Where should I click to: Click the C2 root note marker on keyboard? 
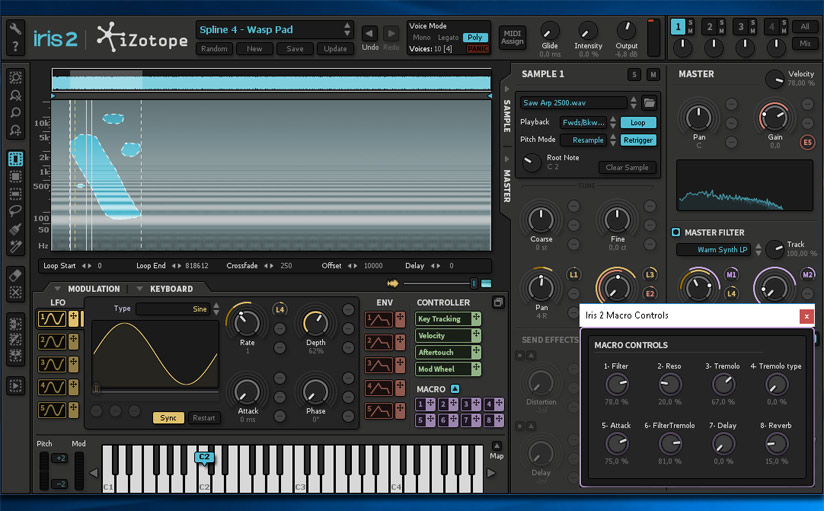click(x=204, y=457)
